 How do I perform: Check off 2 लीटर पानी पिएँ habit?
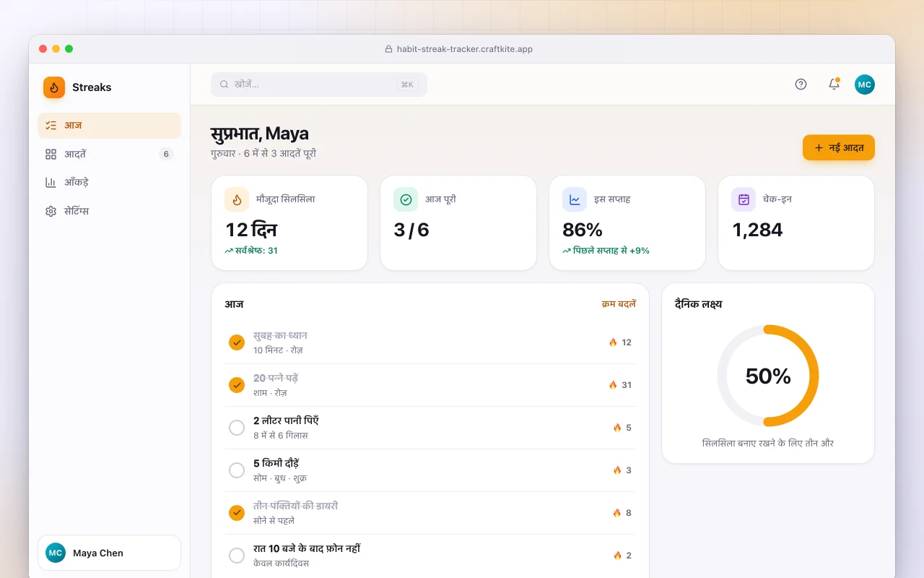click(x=237, y=428)
